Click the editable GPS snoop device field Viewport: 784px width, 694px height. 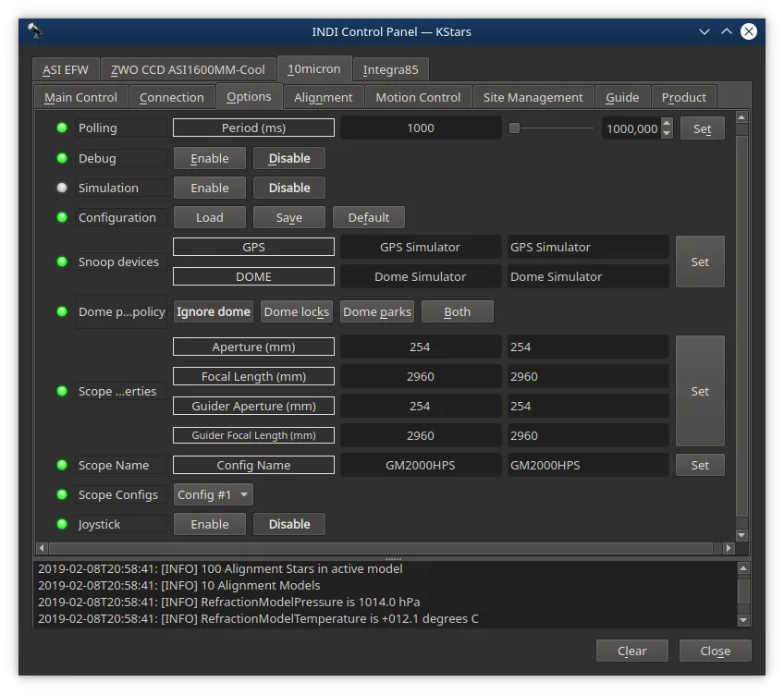[x=588, y=247]
